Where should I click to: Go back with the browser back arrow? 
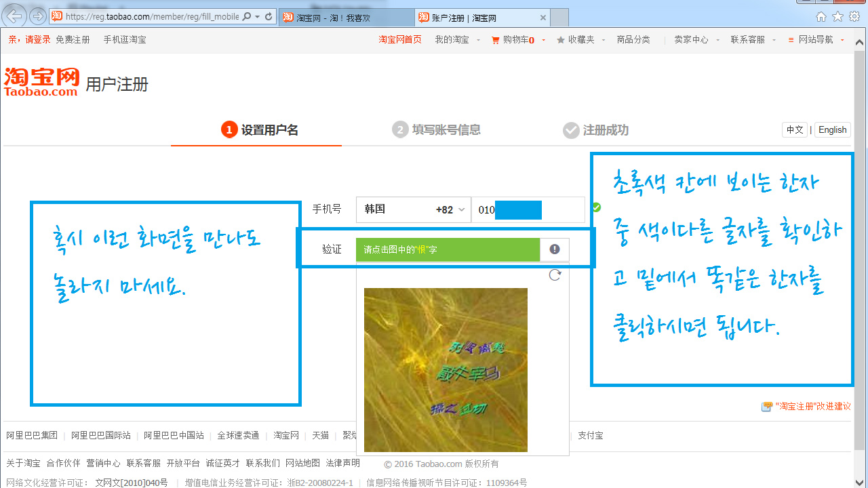tap(15, 15)
